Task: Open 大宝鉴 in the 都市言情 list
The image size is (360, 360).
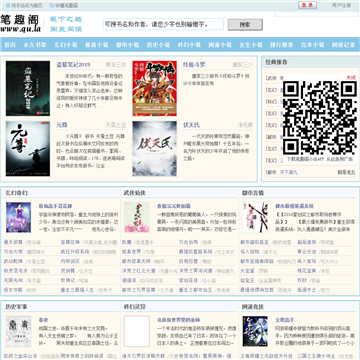Action: [247, 271]
